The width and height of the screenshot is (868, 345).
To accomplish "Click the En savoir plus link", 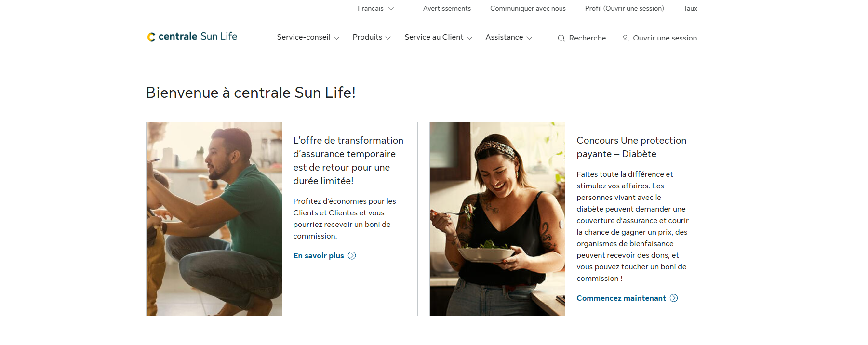I will click(319, 256).
